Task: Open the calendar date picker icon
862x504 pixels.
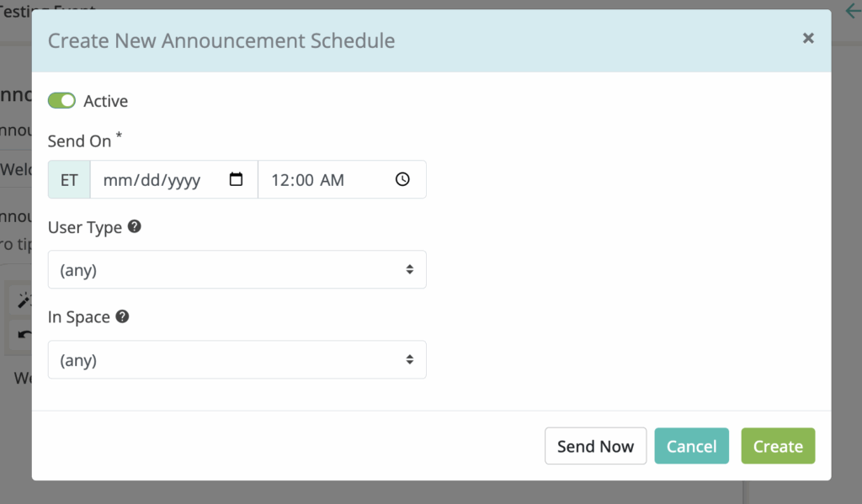Action: click(x=237, y=179)
